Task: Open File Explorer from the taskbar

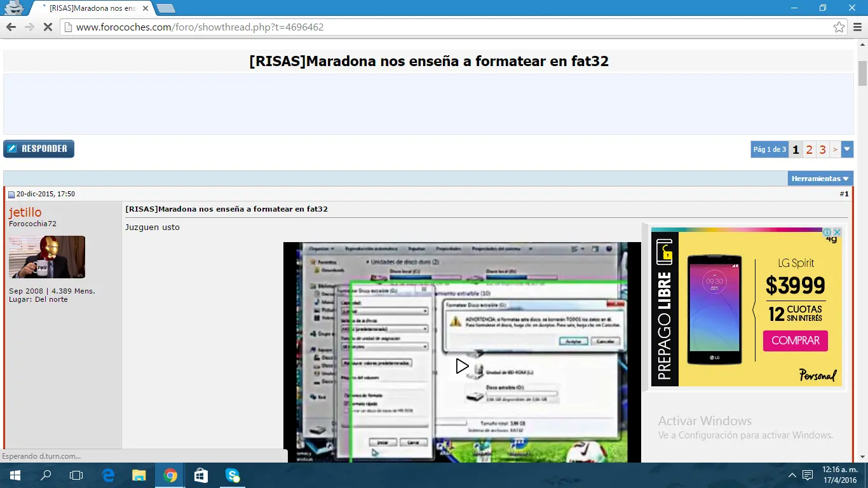Action: 139,475
